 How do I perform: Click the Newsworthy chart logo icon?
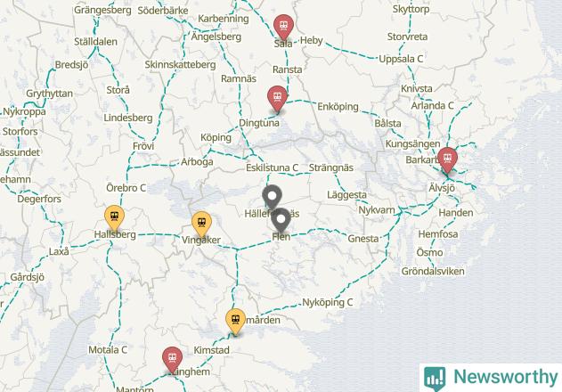click(x=435, y=378)
